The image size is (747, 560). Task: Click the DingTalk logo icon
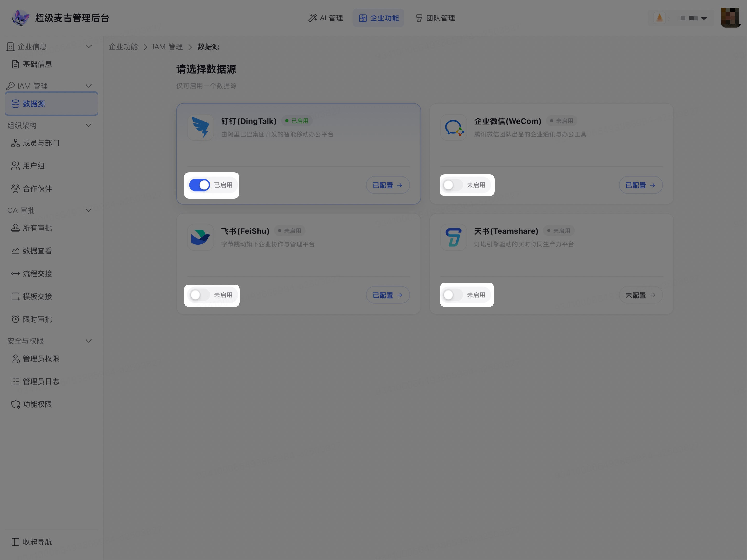[x=201, y=127]
